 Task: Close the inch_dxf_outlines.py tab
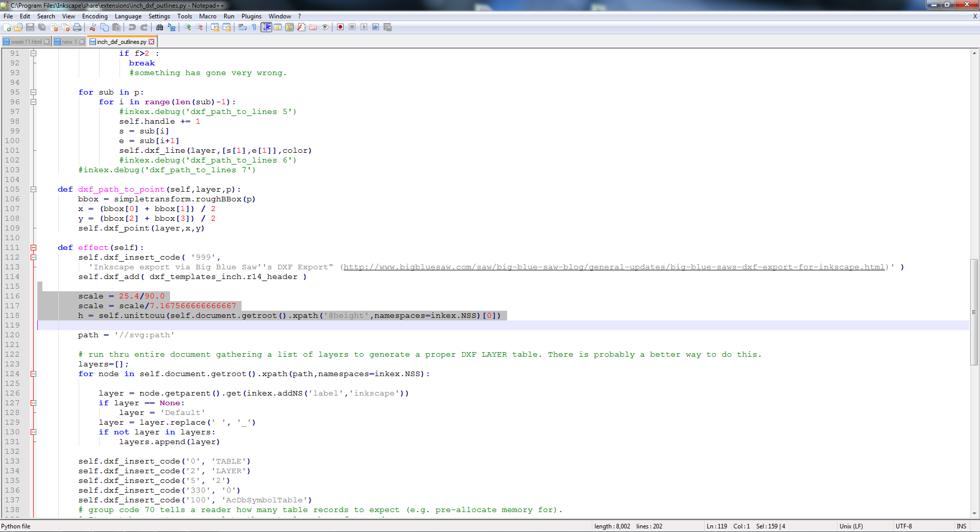(152, 42)
